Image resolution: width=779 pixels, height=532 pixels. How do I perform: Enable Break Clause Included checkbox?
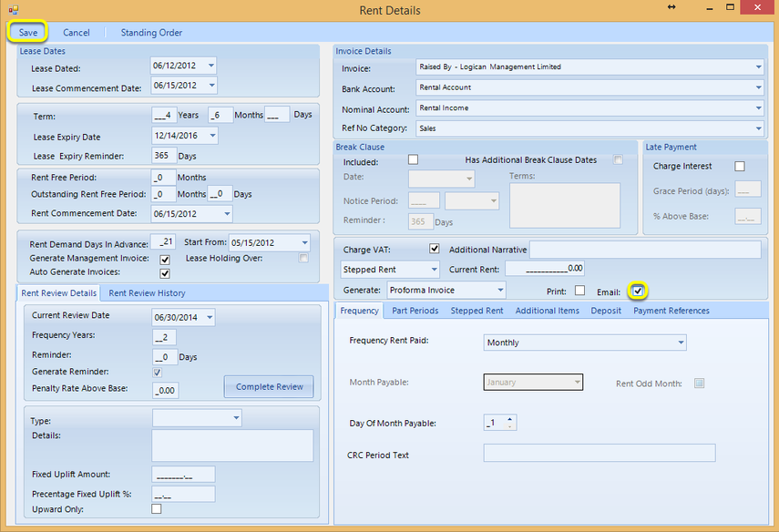coord(413,159)
